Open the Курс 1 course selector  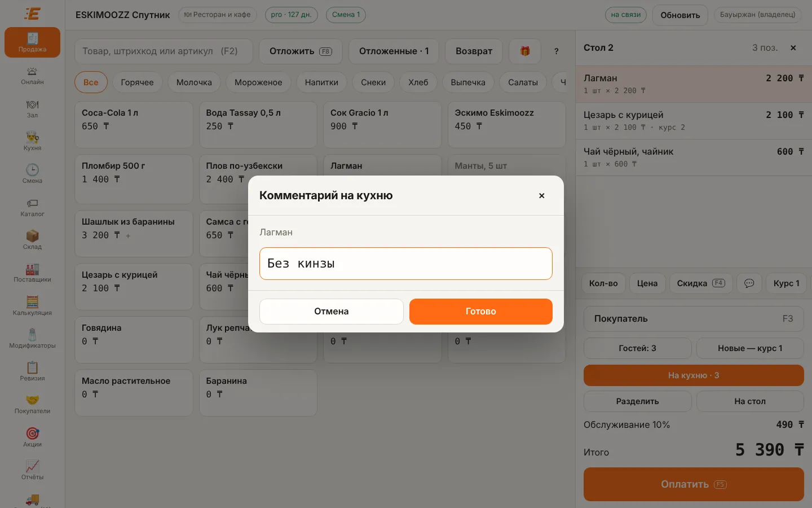[786, 283]
